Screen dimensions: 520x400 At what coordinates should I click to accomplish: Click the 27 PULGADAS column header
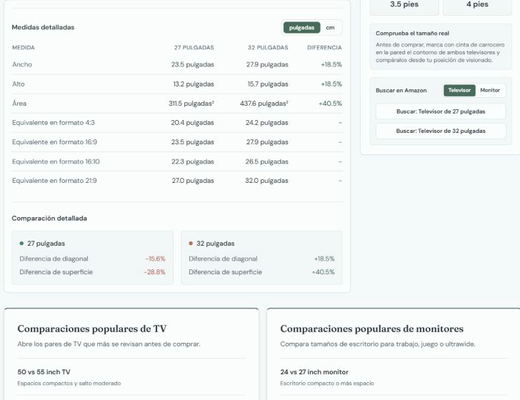(x=194, y=48)
